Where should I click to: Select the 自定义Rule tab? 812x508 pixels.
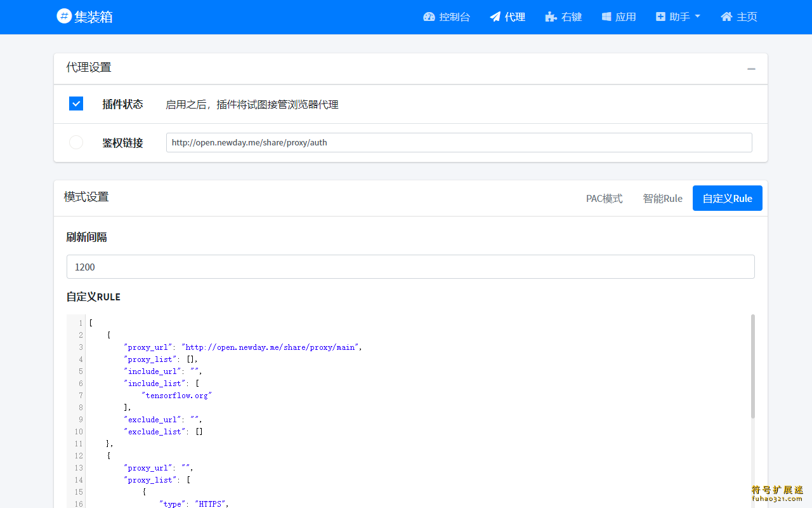728,198
